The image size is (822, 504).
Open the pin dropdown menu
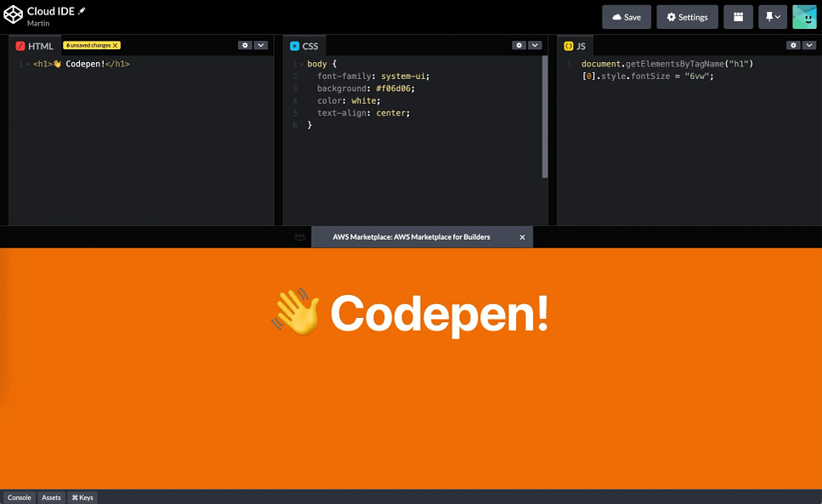click(x=773, y=17)
